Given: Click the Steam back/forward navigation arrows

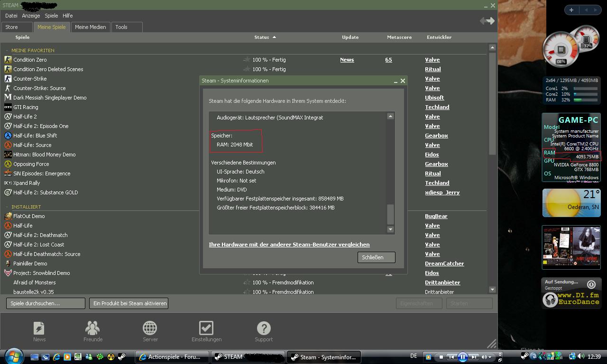Looking at the screenshot, I should (x=487, y=20).
